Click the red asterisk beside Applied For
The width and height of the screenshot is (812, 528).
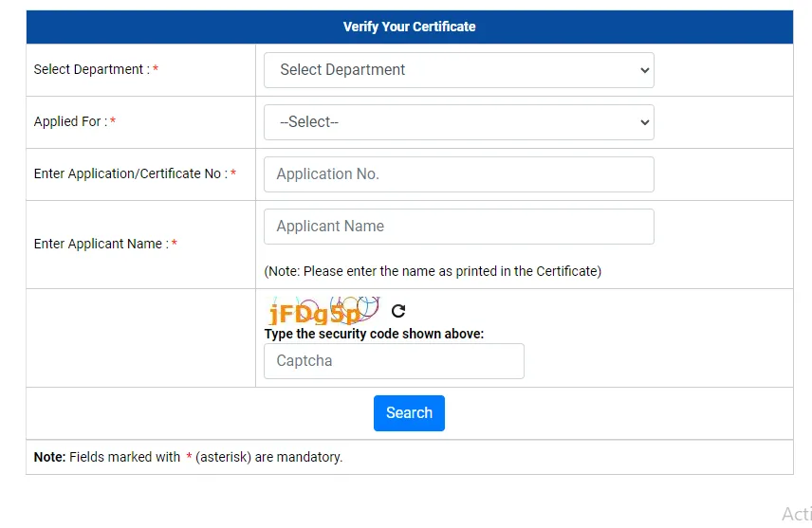pyautogui.click(x=113, y=122)
